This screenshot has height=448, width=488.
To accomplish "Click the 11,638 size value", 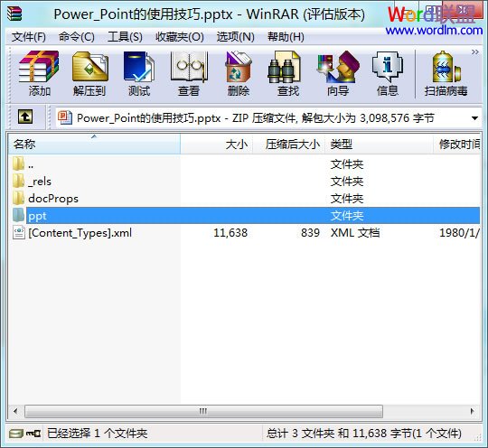I will [230, 233].
